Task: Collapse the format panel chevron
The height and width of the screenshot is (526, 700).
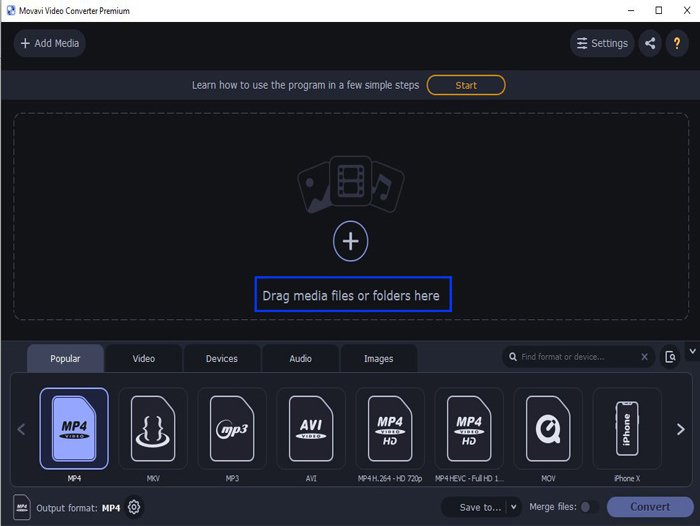Action: (x=692, y=351)
